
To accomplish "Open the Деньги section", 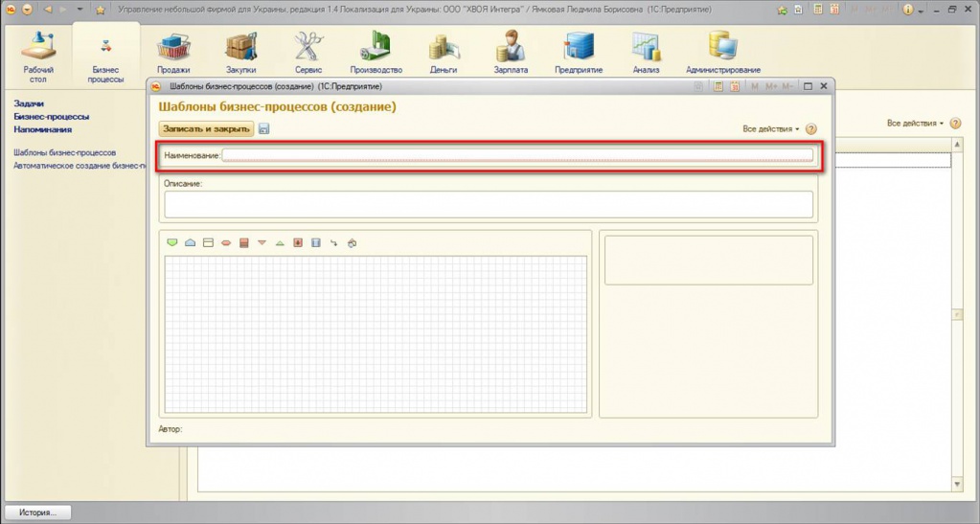I will point(444,54).
